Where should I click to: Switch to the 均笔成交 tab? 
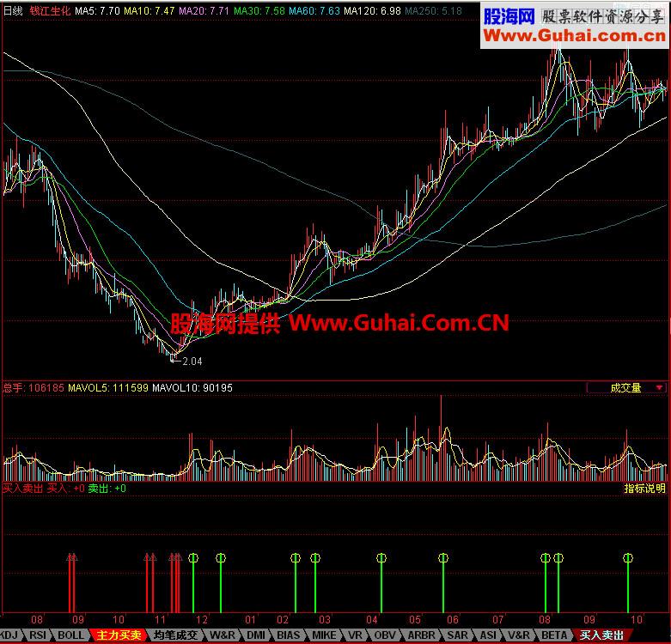[x=175, y=635]
